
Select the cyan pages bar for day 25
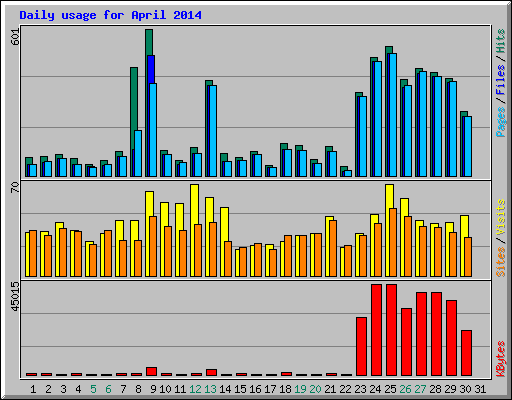click(x=393, y=115)
